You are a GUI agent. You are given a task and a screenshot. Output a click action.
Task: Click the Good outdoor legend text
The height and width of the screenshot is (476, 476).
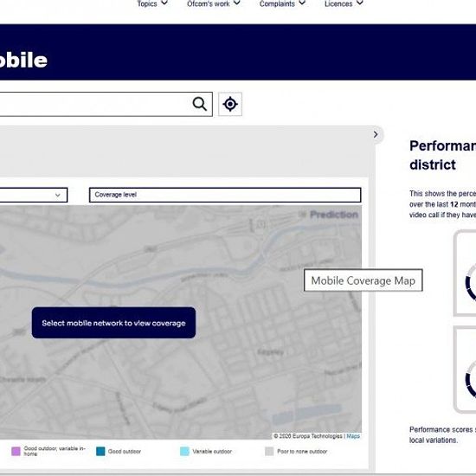125,452
